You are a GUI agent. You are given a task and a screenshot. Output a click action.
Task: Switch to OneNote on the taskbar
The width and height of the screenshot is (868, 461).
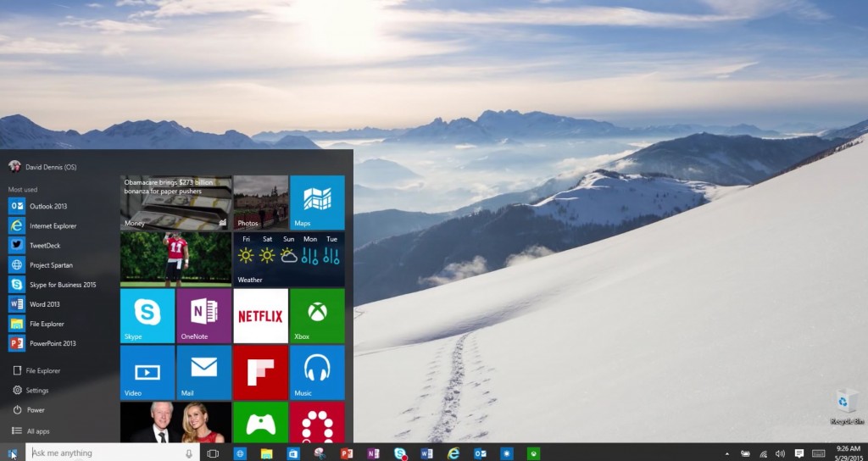point(373,453)
